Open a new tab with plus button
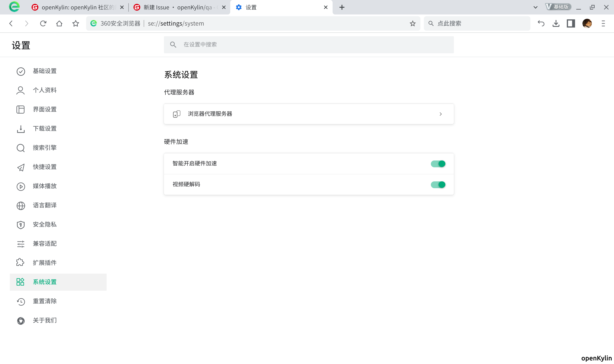 click(x=342, y=7)
